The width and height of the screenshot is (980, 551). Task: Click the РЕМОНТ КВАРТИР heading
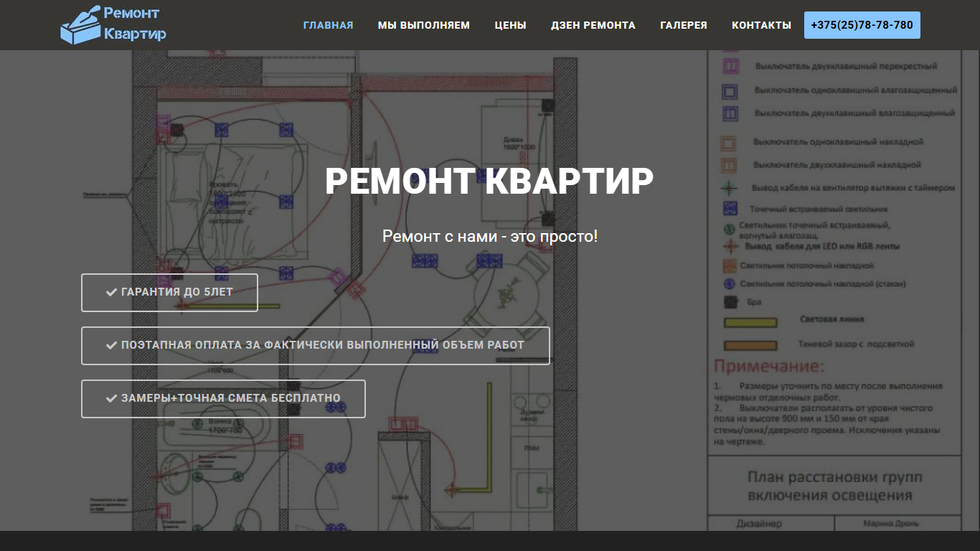point(490,181)
